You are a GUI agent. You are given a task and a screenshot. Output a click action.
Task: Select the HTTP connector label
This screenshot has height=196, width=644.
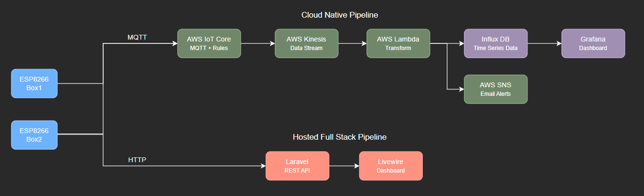point(137,160)
